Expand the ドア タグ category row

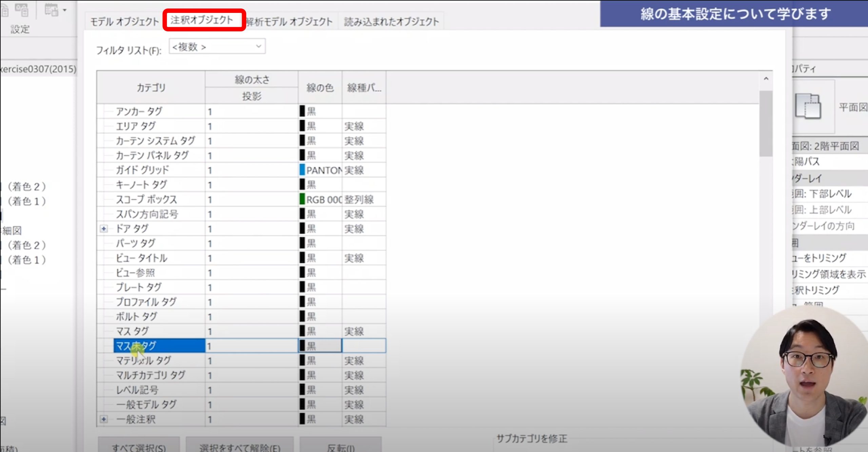pyautogui.click(x=104, y=229)
